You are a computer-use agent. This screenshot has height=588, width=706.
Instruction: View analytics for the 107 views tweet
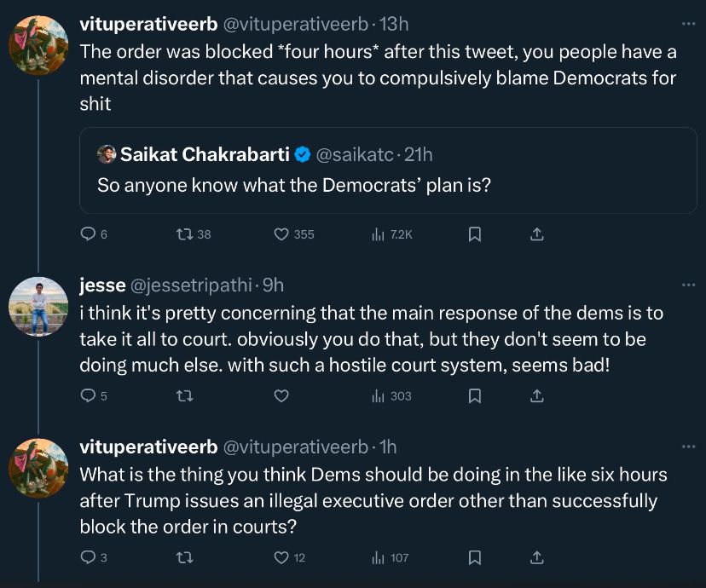tap(379, 557)
